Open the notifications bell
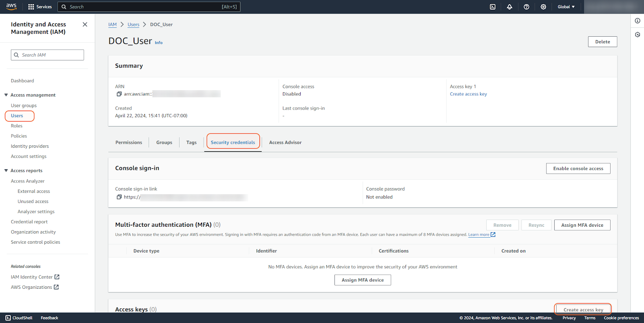Viewport: 644px width, 323px height. (509, 7)
